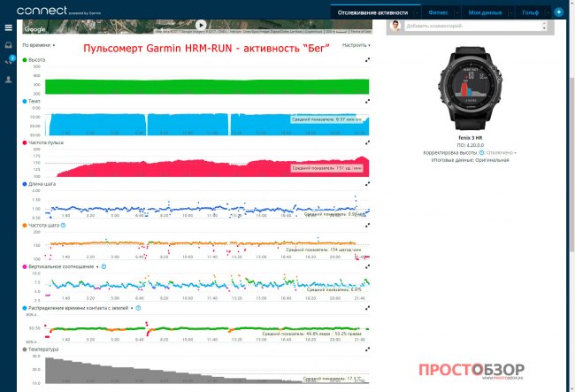This screenshot has height=392, width=575.
Task: Switch to the Отслеживание активности tab
Action: coord(372,12)
